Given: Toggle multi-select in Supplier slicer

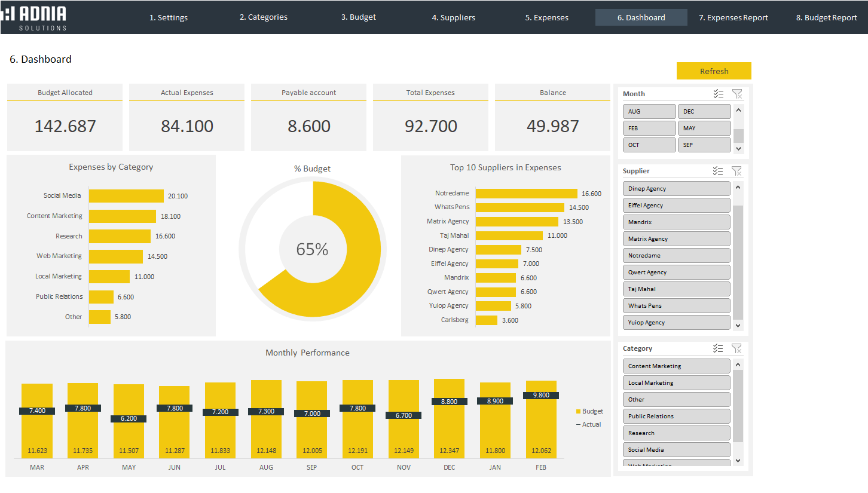Looking at the screenshot, I should (718, 171).
